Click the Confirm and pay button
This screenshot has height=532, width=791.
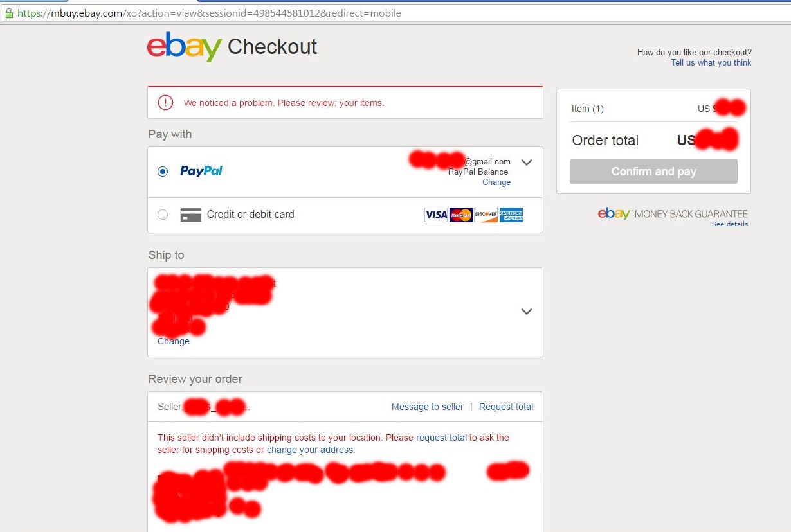[x=653, y=172]
